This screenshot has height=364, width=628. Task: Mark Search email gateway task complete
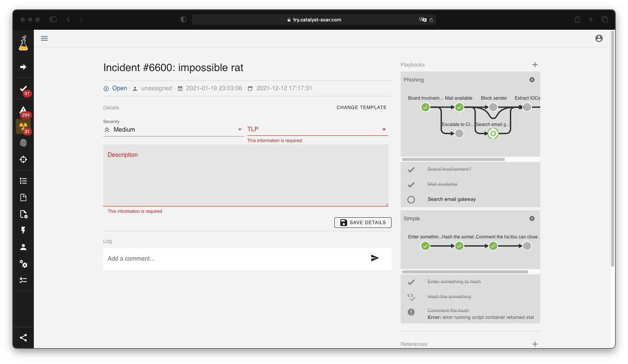pos(411,200)
